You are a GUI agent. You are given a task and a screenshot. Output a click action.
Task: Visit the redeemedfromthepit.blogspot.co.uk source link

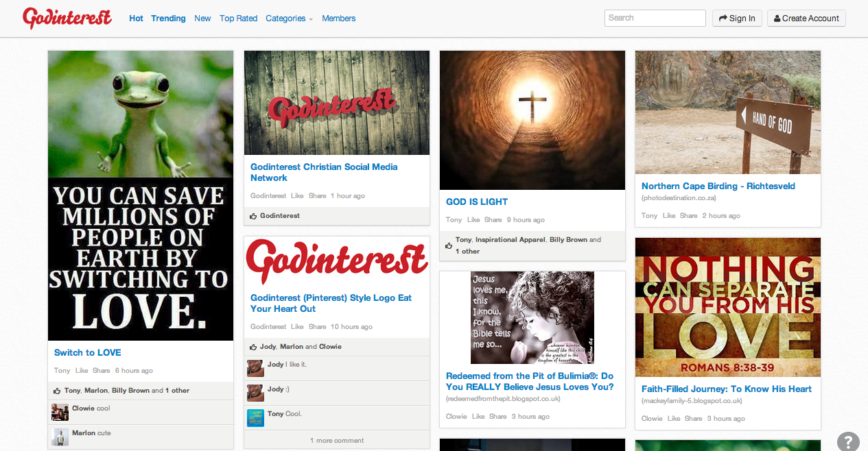point(504,399)
